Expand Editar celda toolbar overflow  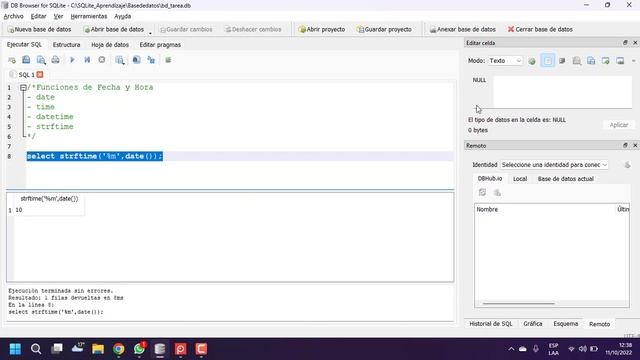pos(633,61)
